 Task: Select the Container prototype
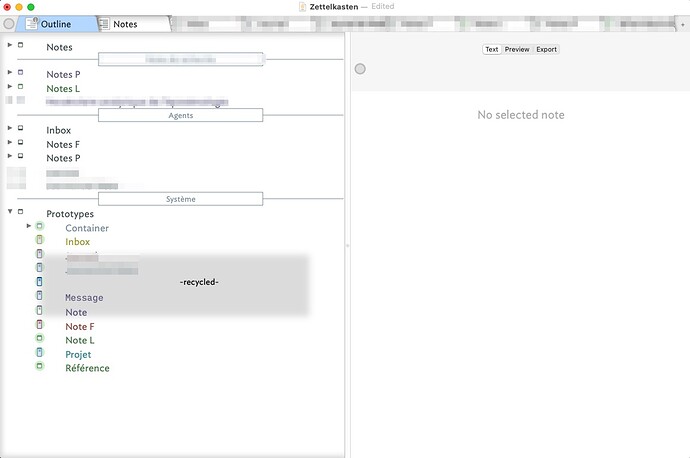87,228
